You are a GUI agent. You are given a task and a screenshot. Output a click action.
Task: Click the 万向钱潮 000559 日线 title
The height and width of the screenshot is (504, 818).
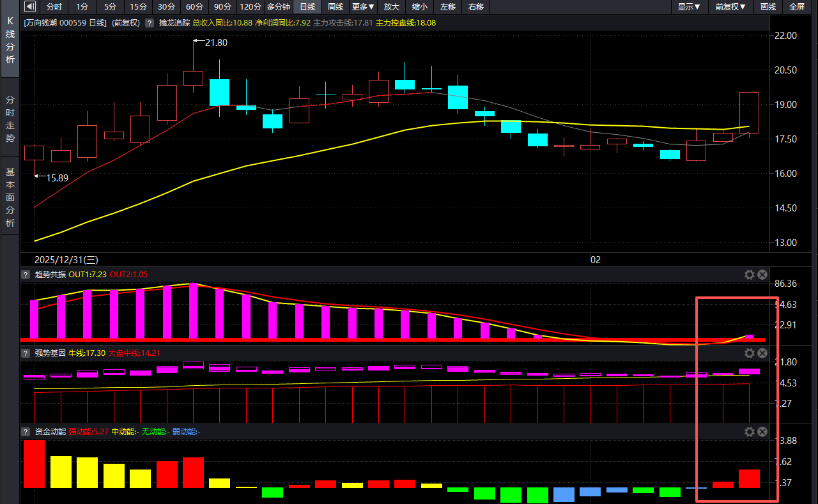click(x=65, y=23)
